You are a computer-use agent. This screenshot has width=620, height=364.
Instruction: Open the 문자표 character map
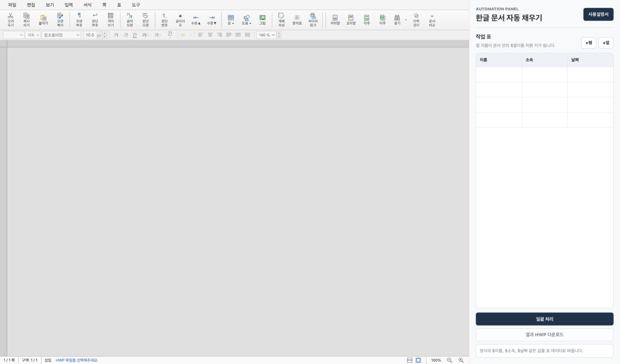297,19
